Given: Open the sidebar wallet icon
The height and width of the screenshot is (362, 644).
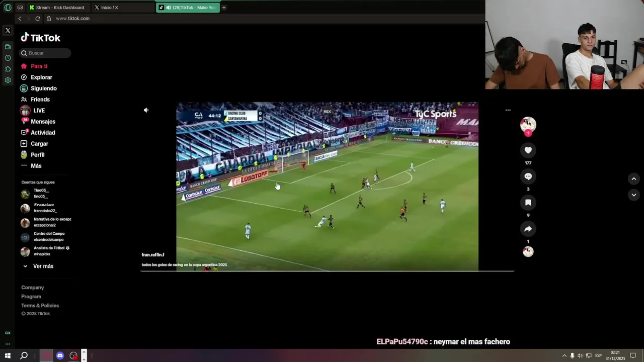Looking at the screenshot, I should pos(8,47).
